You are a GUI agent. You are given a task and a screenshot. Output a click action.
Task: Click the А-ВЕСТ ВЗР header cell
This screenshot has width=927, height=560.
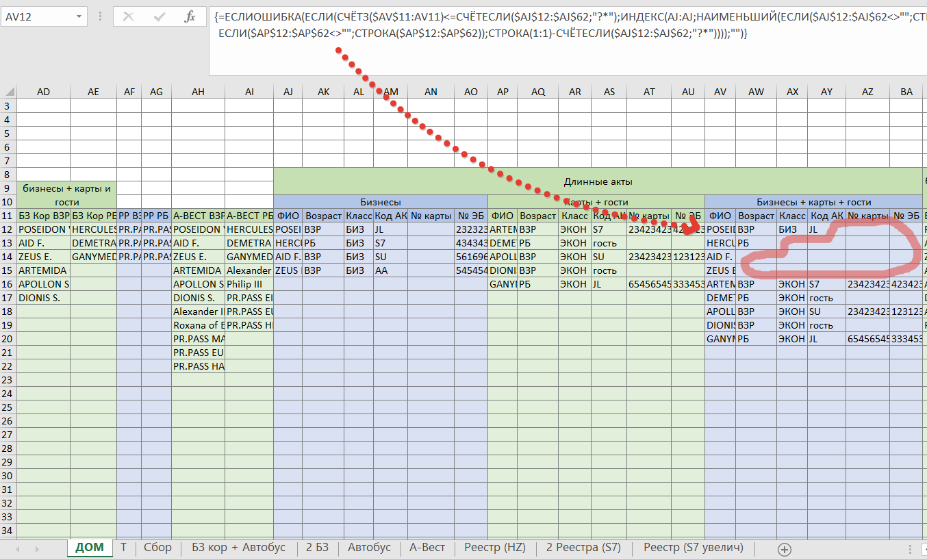(198, 216)
